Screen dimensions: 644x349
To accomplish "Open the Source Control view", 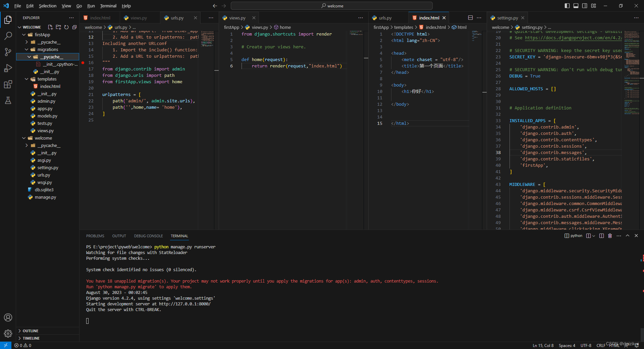I will pos(8,52).
